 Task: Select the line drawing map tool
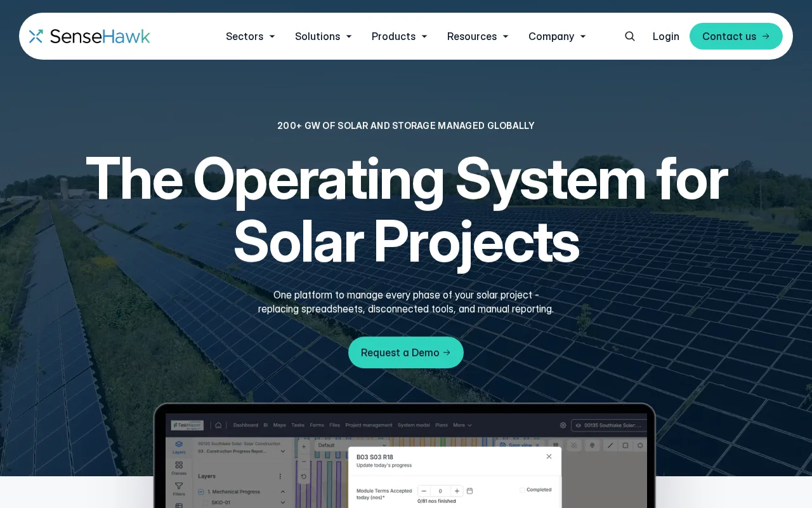tap(610, 445)
